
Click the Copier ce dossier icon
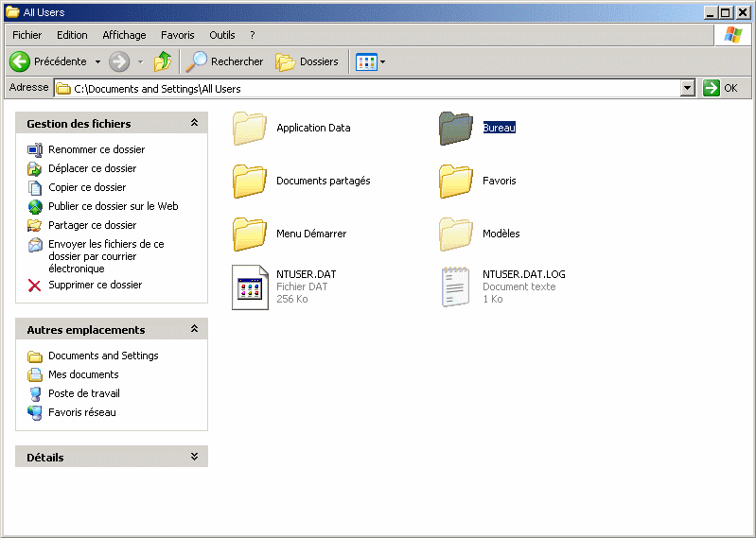(x=35, y=187)
